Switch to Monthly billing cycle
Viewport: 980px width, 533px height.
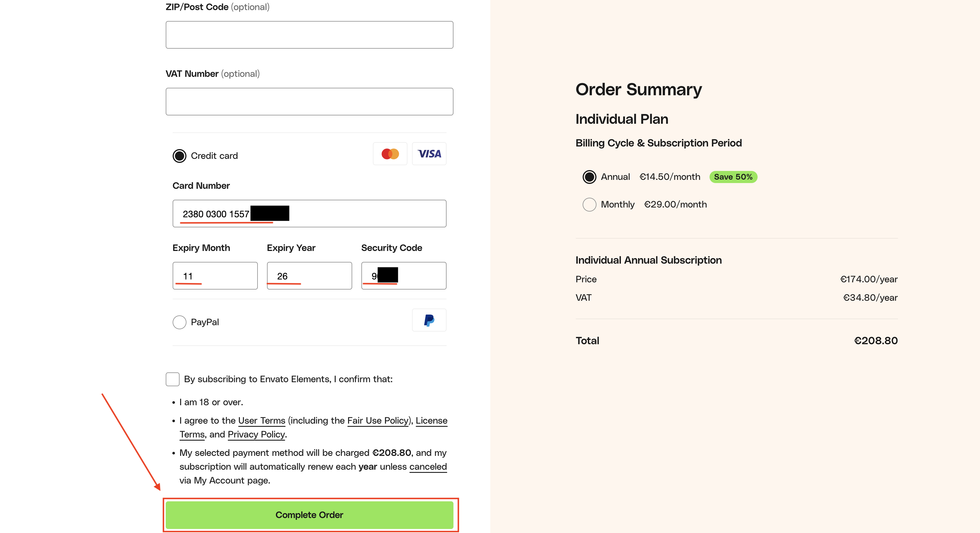tap(589, 204)
